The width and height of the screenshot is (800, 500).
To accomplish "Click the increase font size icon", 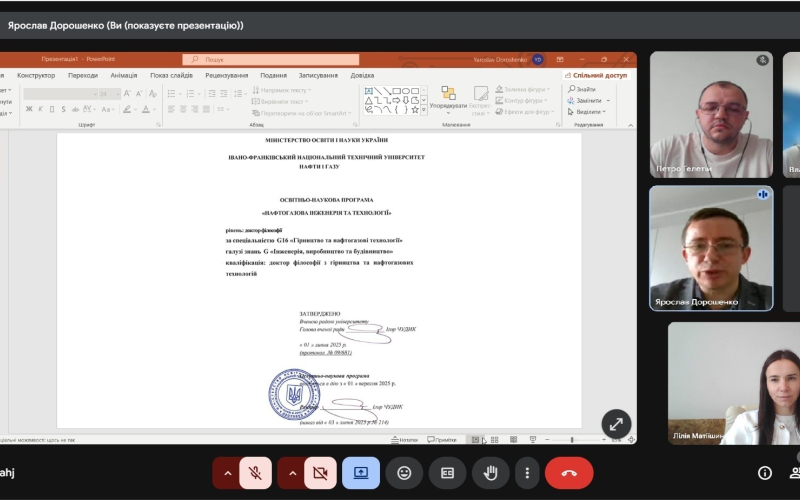I will pyautogui.click(x=127, y=93).
